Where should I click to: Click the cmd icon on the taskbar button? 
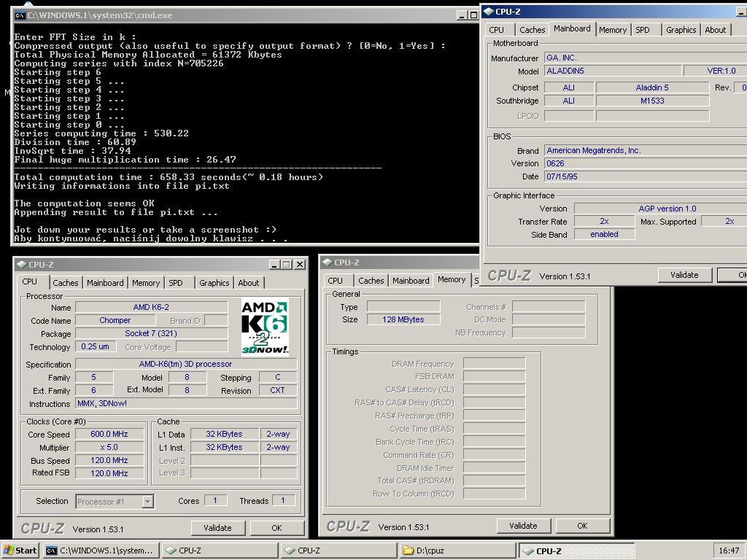coord(52,551)
